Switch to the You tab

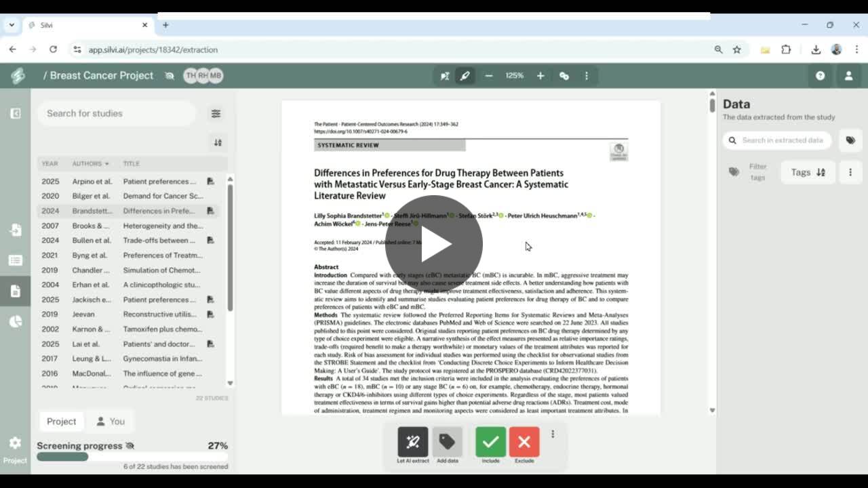tap(110, 421)
